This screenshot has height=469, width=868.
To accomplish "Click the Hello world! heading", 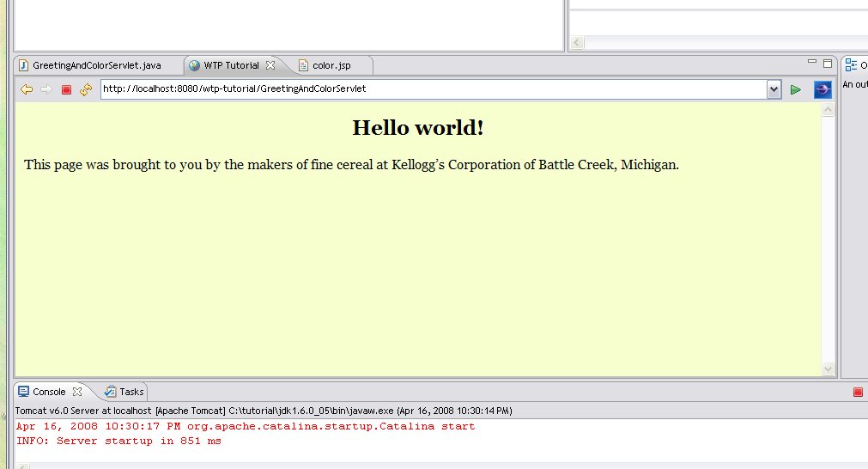I will click(418, 128).
